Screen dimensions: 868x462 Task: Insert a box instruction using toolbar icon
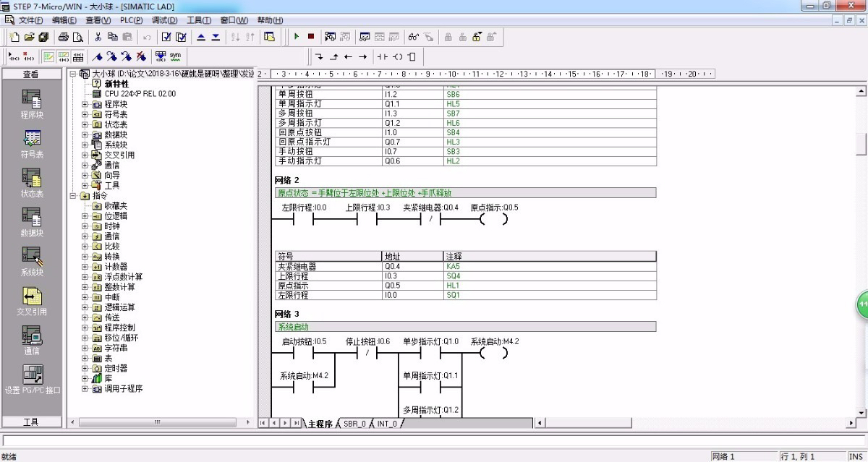click(412, 56)
